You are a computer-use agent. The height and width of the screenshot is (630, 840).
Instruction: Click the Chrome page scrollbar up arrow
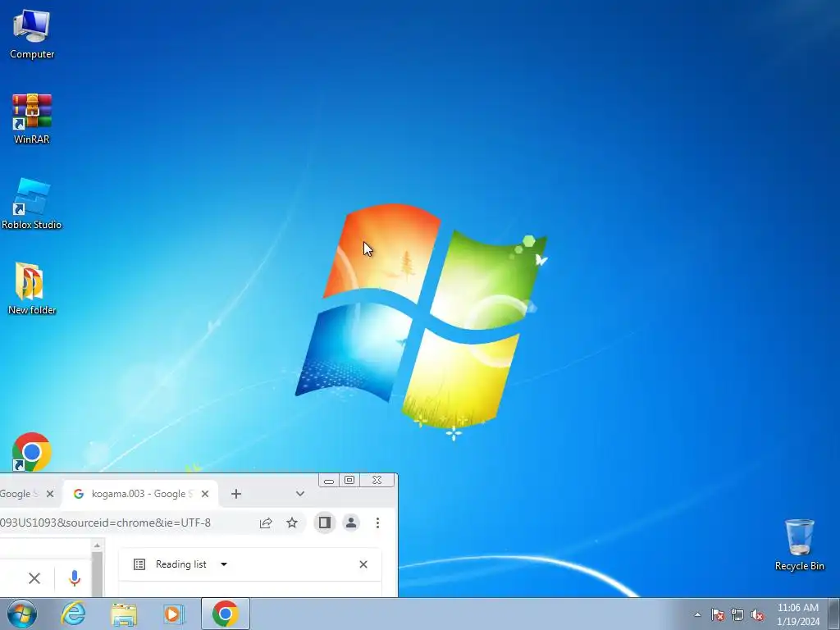pyautogui.click(x=97, y=546)
